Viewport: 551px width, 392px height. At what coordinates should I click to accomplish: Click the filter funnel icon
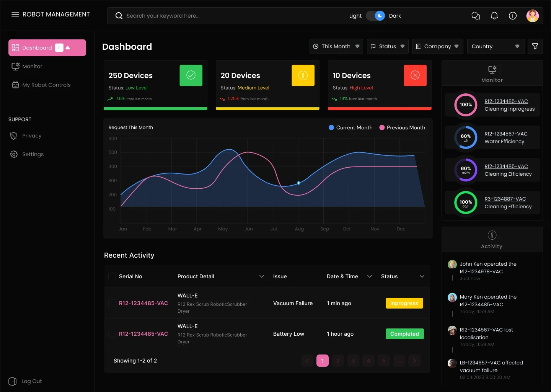point(535,46)
